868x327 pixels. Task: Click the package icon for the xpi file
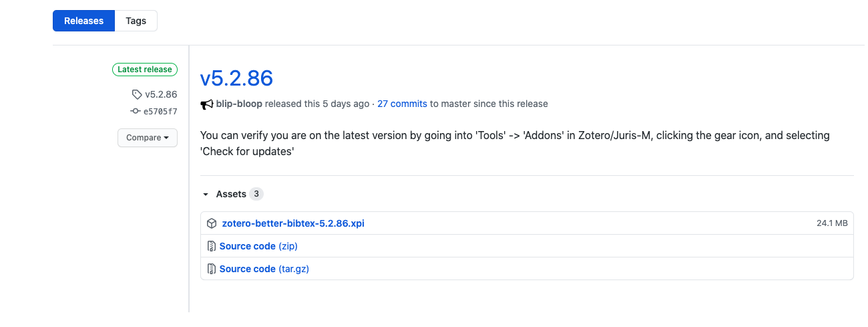tap(212, 223)
